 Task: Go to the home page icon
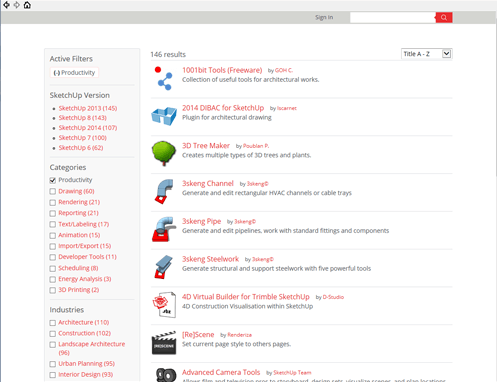(x=27, y=5)
